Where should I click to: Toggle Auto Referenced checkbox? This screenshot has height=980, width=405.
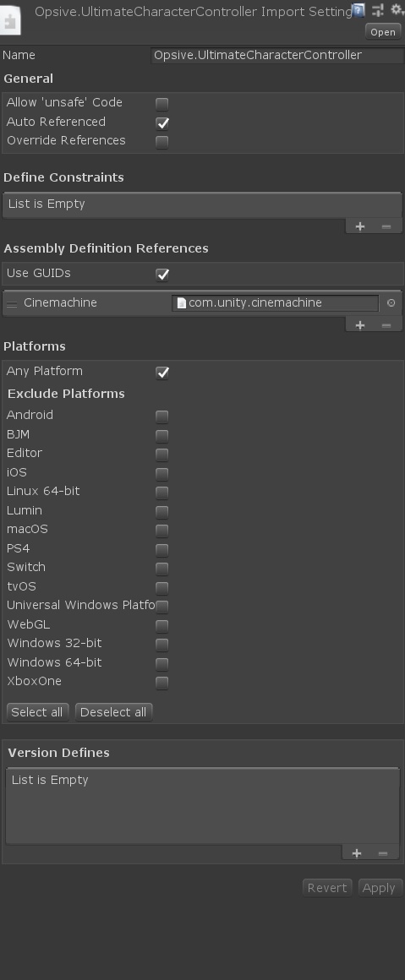(162, 122)
